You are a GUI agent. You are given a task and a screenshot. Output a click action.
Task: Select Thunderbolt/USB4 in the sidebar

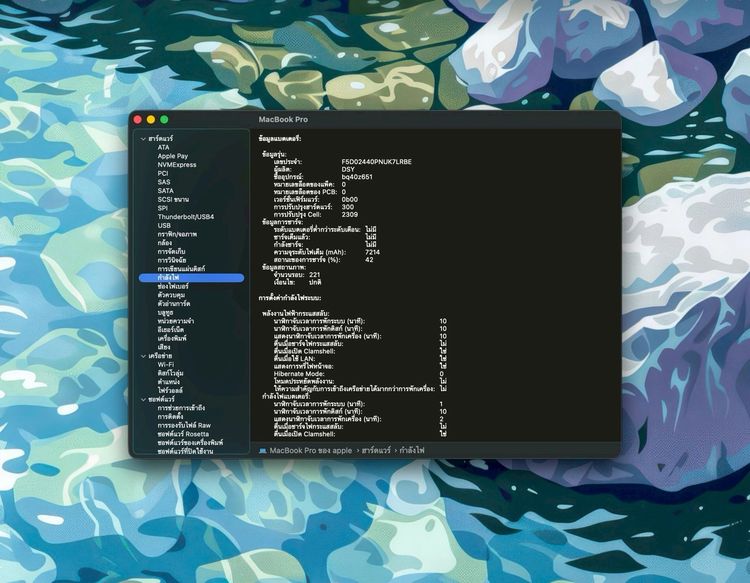(x=186, y=217)
